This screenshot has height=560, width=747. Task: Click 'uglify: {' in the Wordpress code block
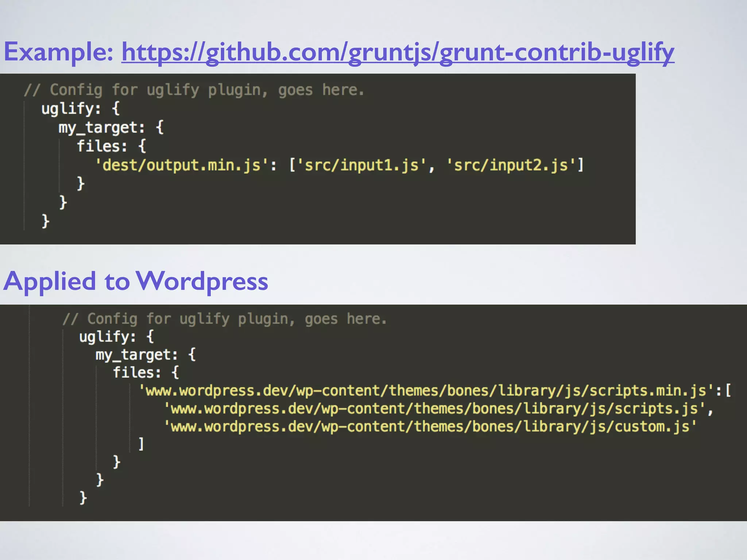coord(117,337)
